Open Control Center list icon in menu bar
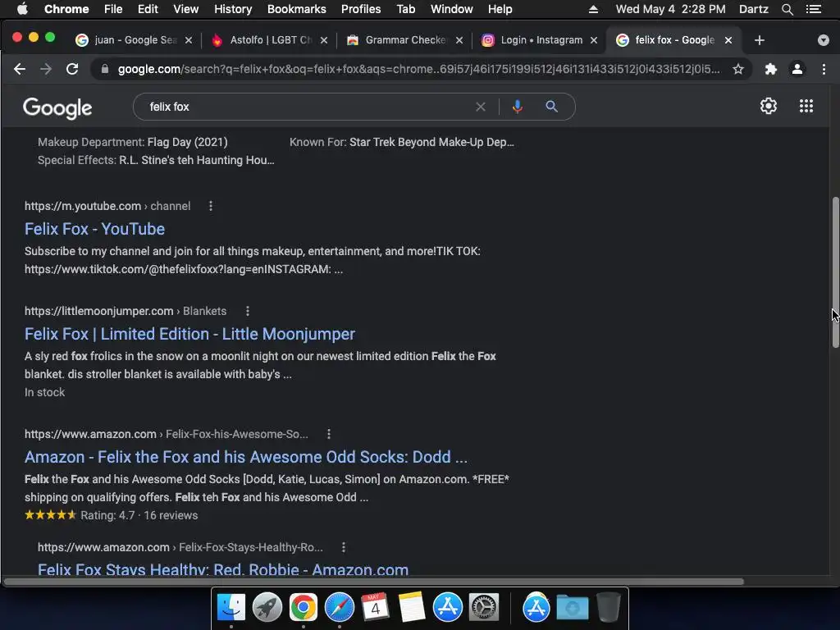This screenshot has height=630, width=840. click(813, 9)
